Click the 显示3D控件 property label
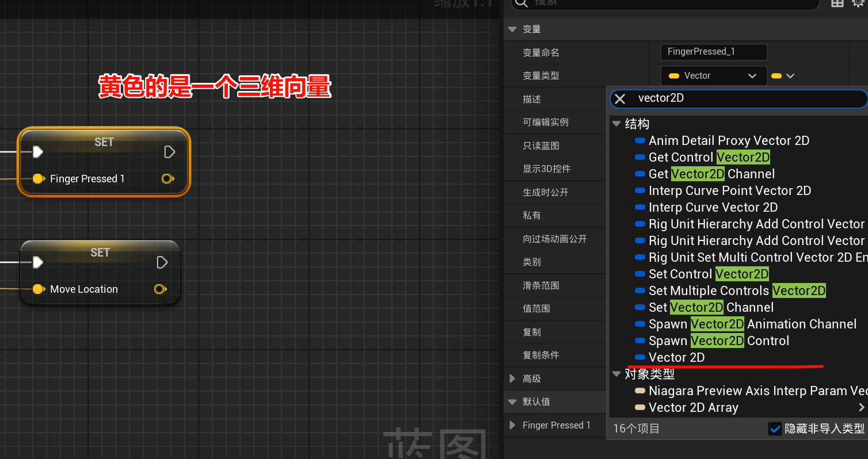868x459 pixels. 546,169
